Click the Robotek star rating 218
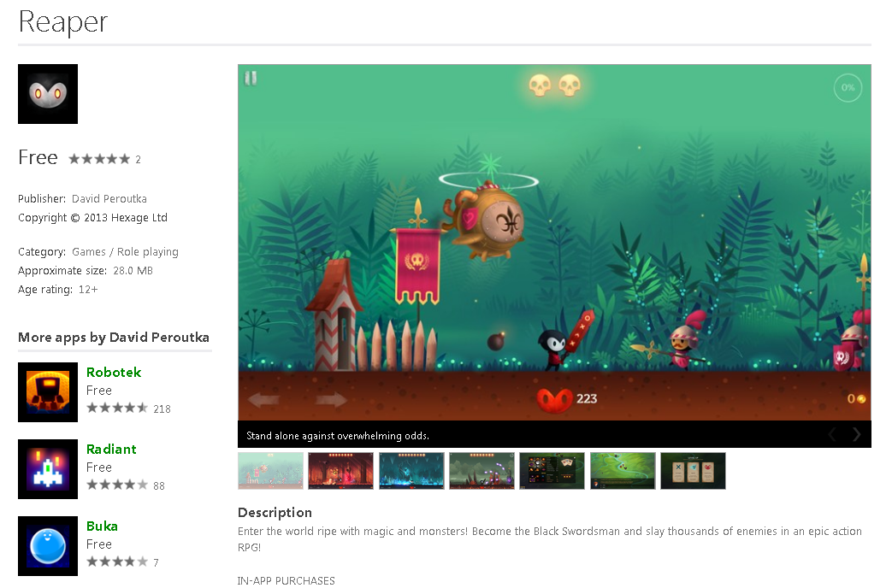Screen dimensions: 892x588 (117, 409)
